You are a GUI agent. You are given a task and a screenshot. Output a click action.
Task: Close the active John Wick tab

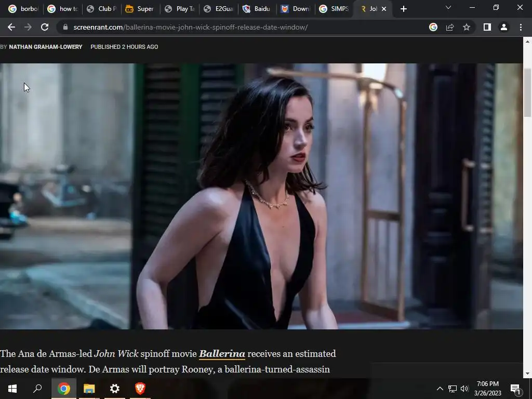click(384, 9)
